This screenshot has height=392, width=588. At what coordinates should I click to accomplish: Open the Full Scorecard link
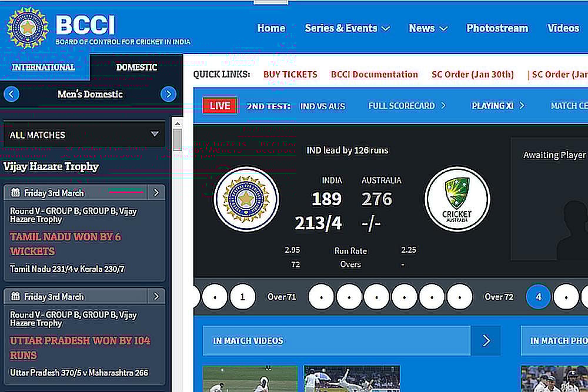click(x=407, y=106)
